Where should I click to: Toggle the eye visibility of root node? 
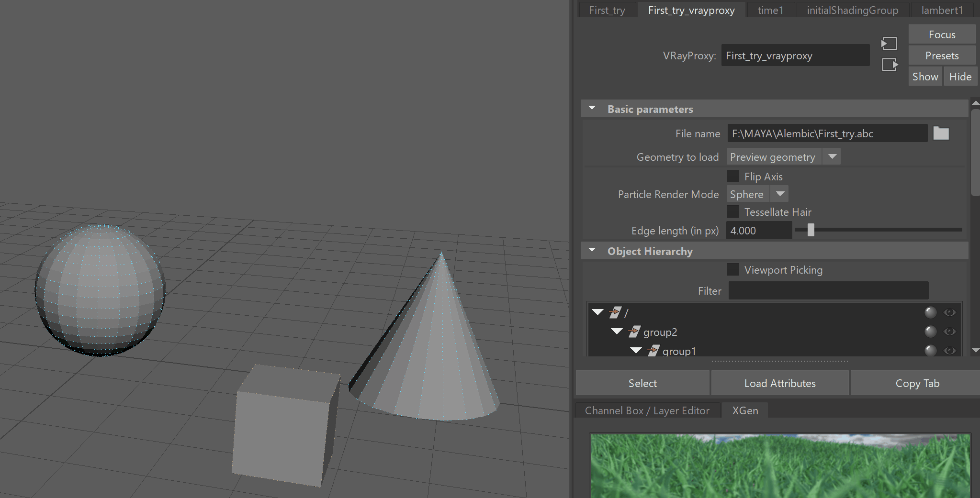[x=949, y=312]
